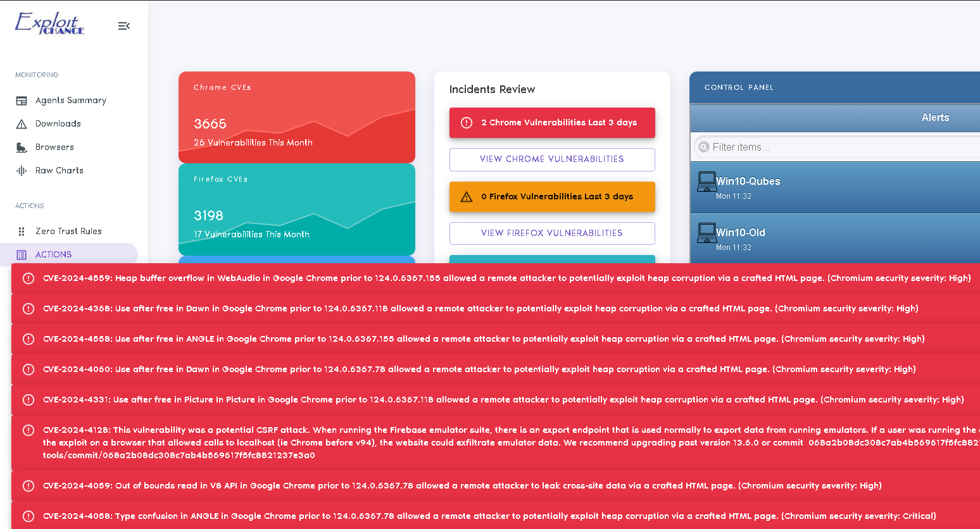Collapse the sidebar with the menu toggle icon
980x529 pixels.
coord(123,26)
